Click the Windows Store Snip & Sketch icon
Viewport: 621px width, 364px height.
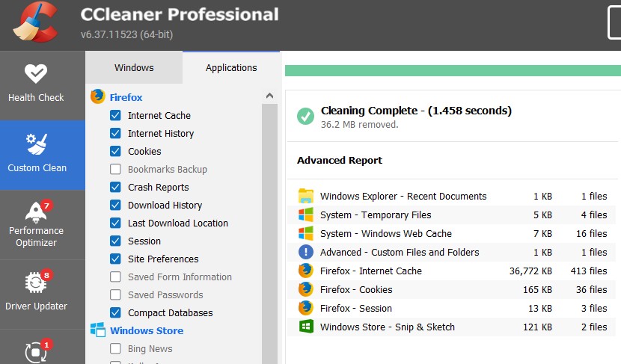[x=306, y=327]
